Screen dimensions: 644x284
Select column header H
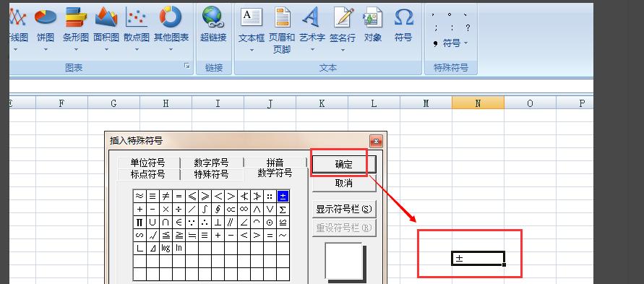166,103
